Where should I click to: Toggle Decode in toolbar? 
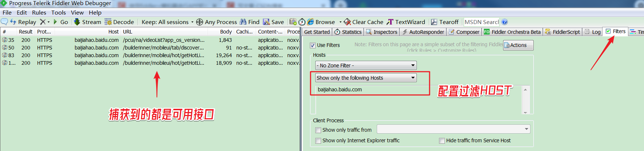point(119,22)
